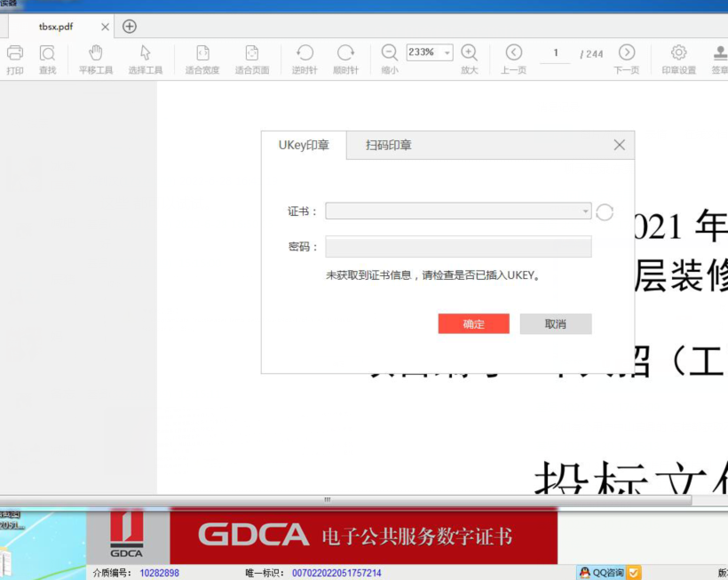
Task: Open the certificate (证书) dropdown list
Action: point(585,211)
